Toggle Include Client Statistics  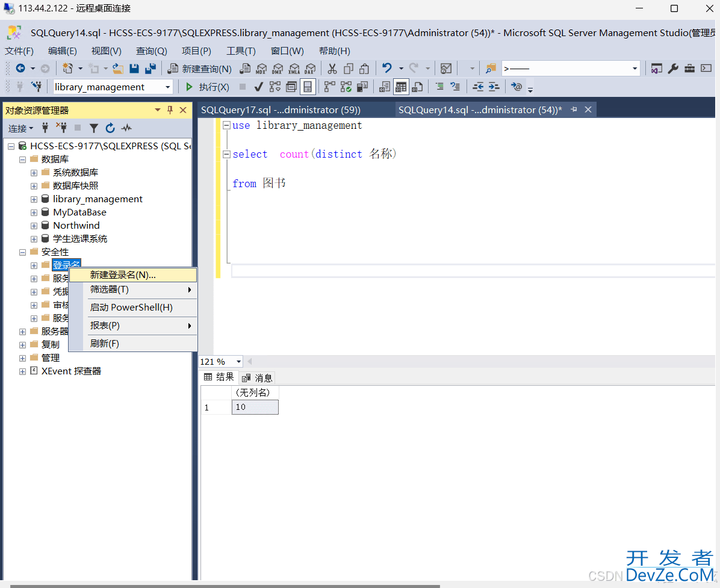[362, 87]
